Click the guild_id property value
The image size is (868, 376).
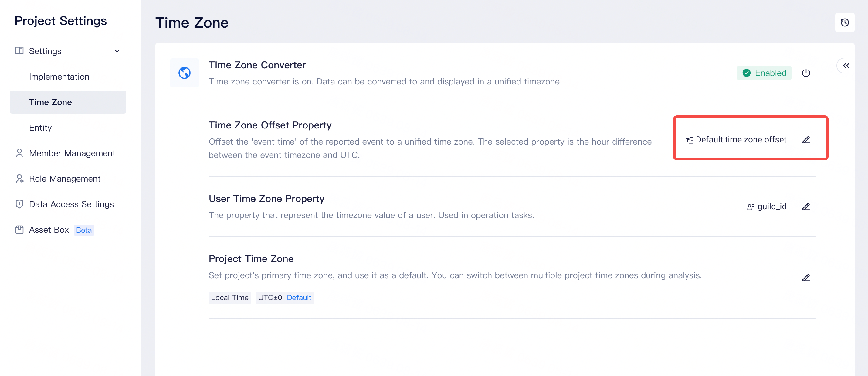pyautogui.click(x=771, y=207)
